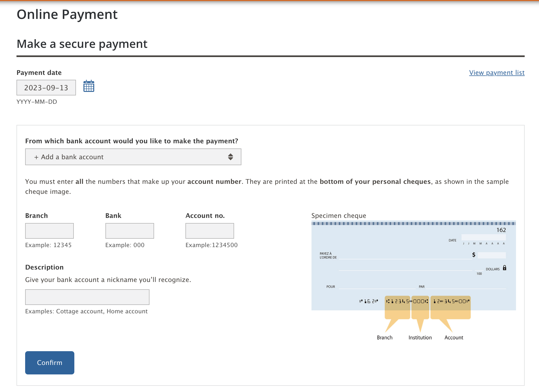Click the Make a secure payment heading
539x392 pixels.
pos(82,44)
